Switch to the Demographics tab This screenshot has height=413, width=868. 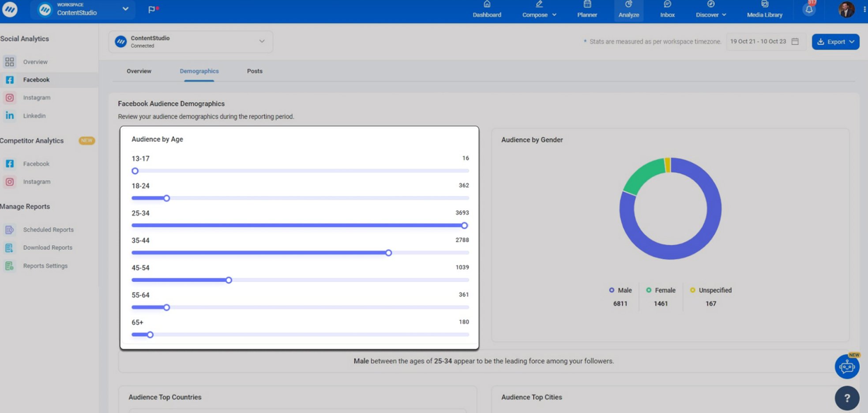click(x=199, y=71)
